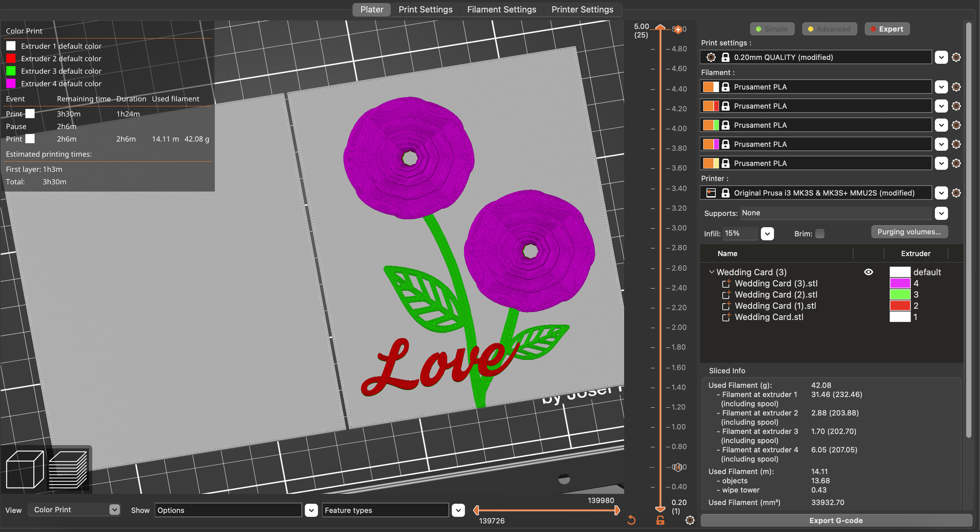Switch to 3D editor cube view

pos(24,469)
